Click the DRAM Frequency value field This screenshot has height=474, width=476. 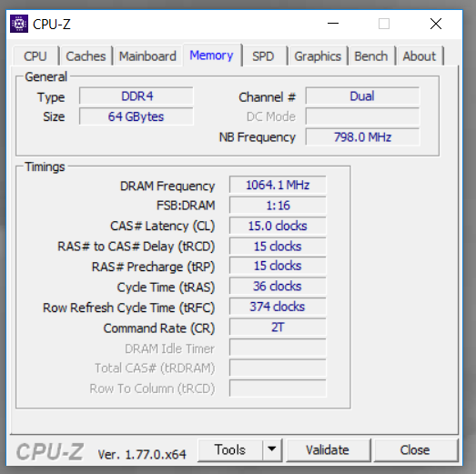278,185
